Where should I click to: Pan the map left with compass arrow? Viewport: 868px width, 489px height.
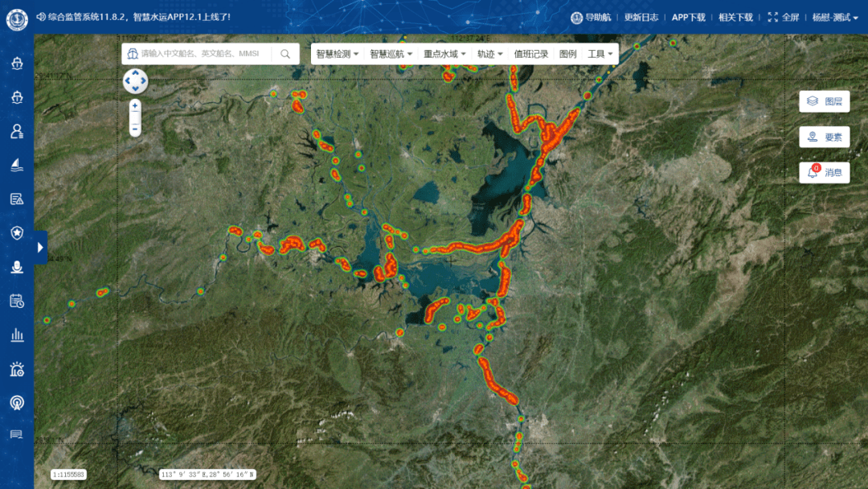coord(127,81)
